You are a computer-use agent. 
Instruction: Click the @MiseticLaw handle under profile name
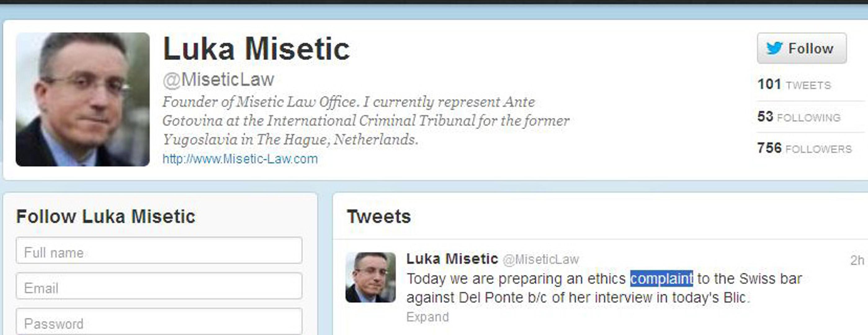pos(218,80)
